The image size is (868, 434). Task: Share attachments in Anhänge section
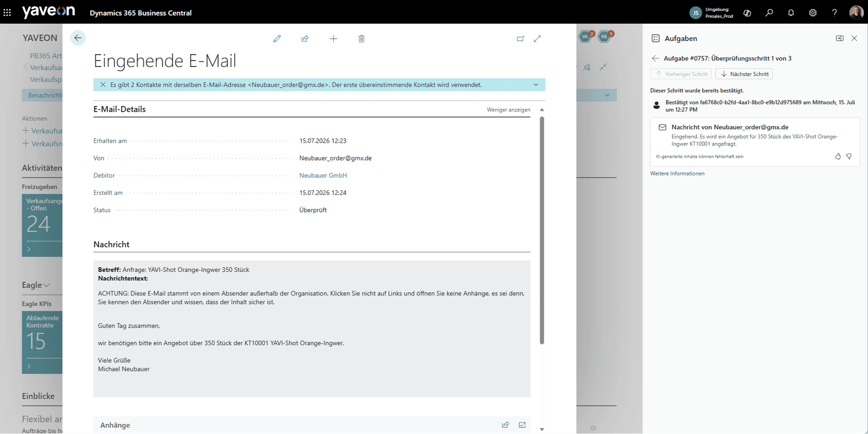coord(505,425)
